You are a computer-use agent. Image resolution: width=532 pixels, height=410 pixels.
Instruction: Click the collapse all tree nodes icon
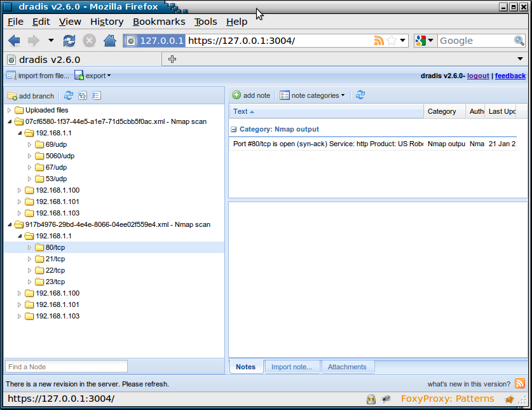point(97,96)
